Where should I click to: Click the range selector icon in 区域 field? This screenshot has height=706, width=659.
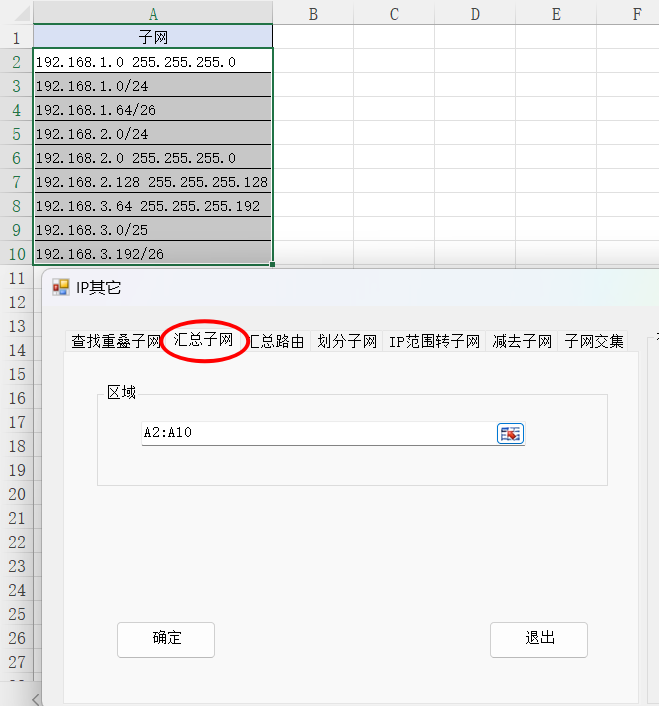510,434
